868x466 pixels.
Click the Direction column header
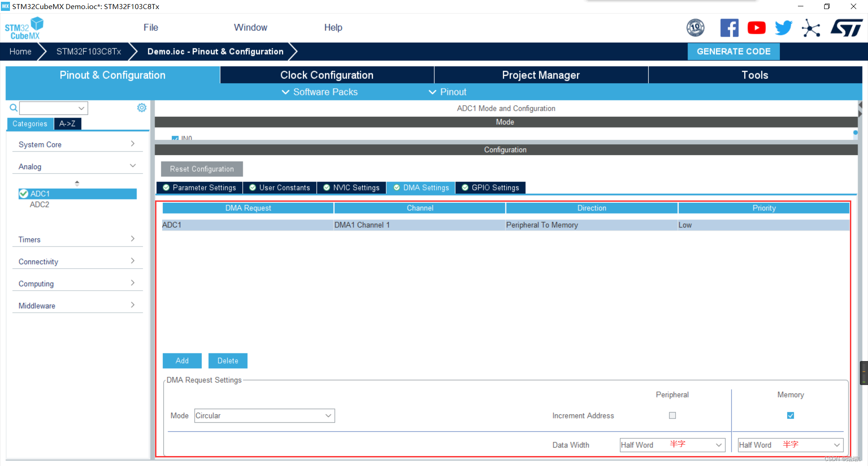[x=591, y=208]
